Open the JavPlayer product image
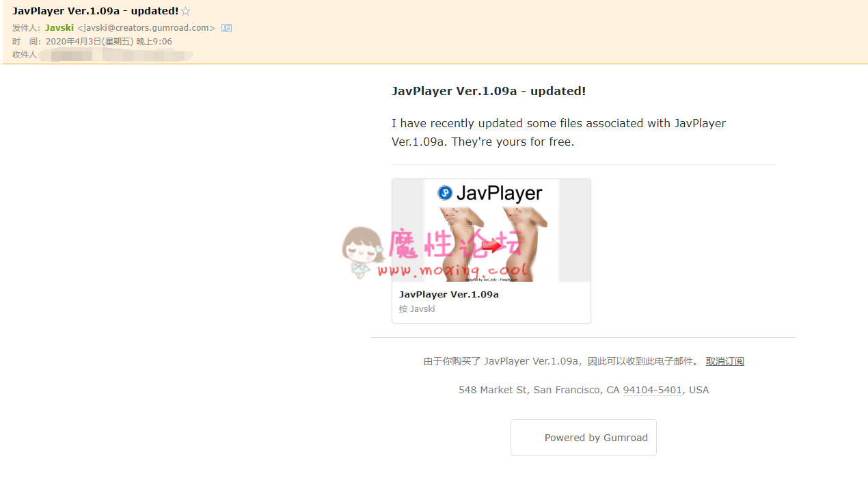868x502 pixels. coord(491,230)
